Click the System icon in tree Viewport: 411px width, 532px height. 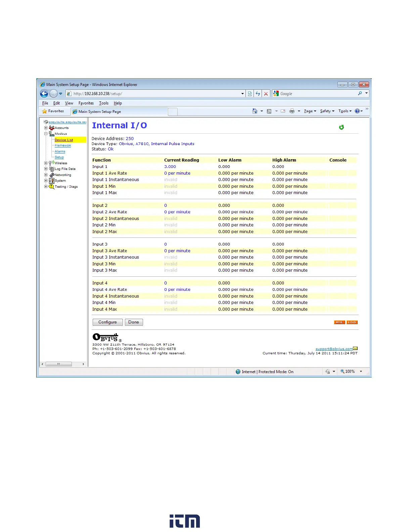(52, 181)
